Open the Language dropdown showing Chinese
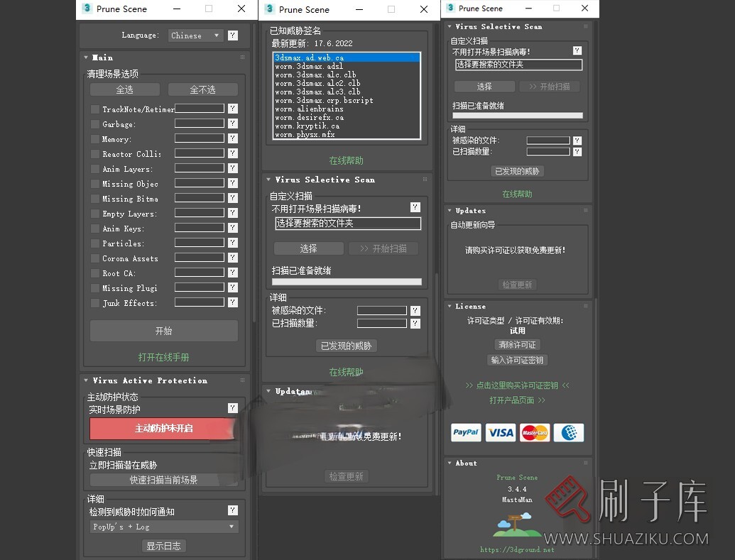 [x=195, y=35]
